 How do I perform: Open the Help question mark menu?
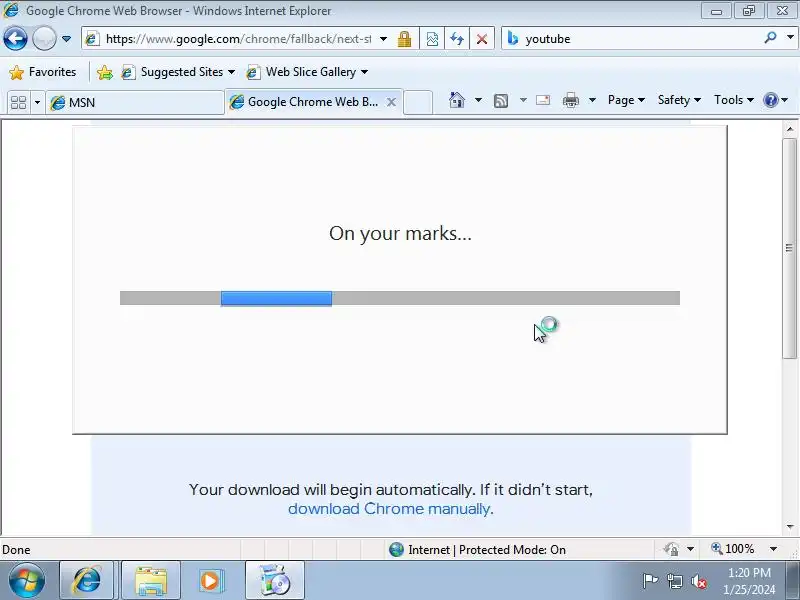pos(776,100)
